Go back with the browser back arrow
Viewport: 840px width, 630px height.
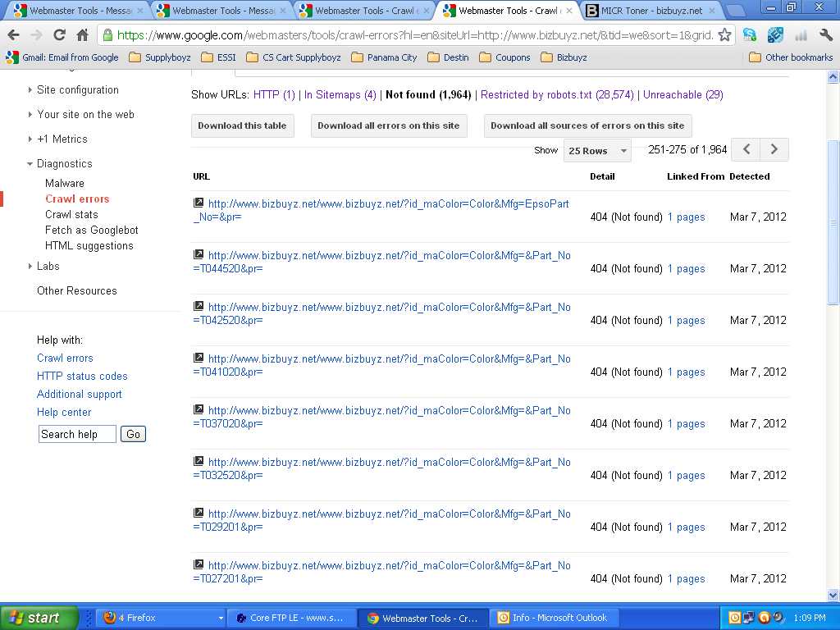13,35
